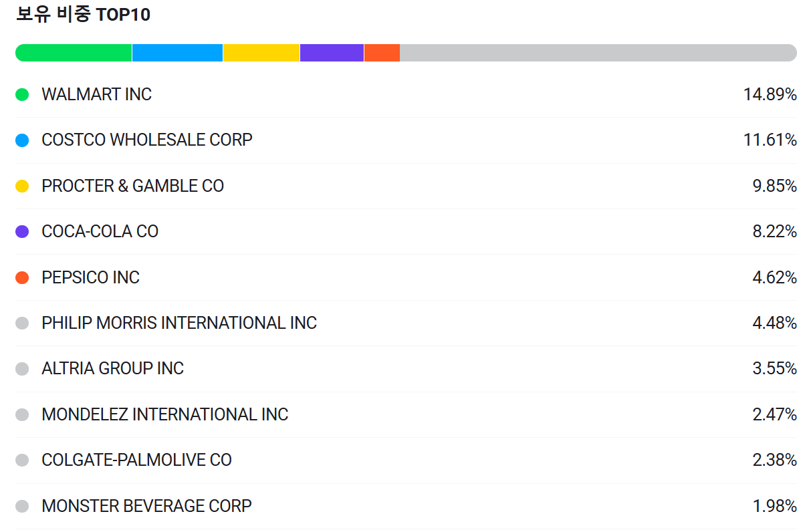
Task: Open the COLGATE-PALMOLIVE CO holding name
Action: point(137,460)
